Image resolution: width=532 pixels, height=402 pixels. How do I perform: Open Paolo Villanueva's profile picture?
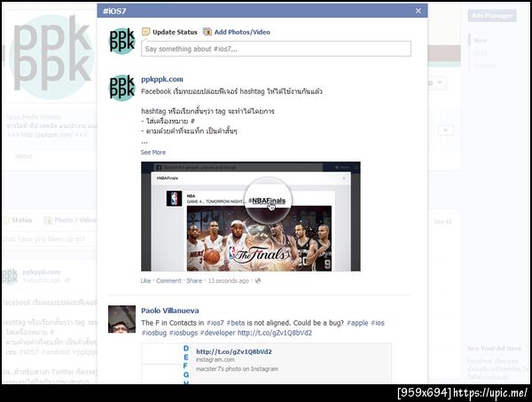click(121, 319)
